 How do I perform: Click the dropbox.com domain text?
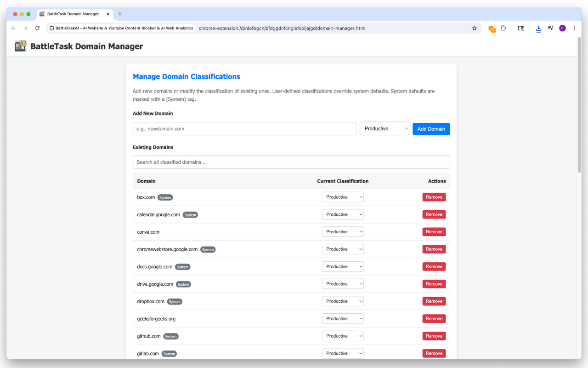[x=151, y=301]
